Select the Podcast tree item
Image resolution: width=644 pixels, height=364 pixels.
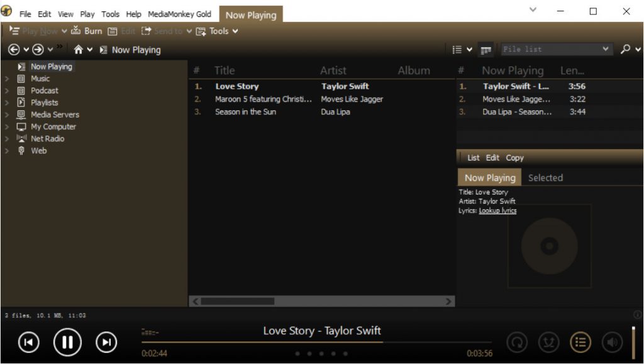click(x=45, y=91)
